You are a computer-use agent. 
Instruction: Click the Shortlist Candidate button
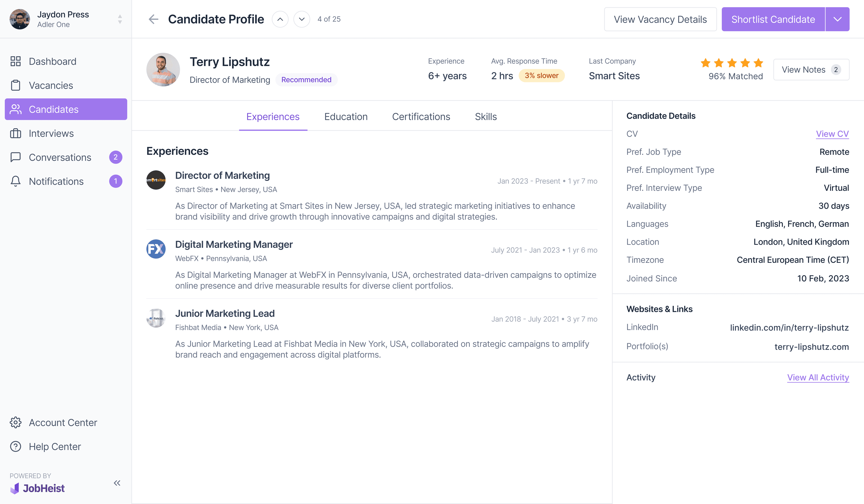773,19
